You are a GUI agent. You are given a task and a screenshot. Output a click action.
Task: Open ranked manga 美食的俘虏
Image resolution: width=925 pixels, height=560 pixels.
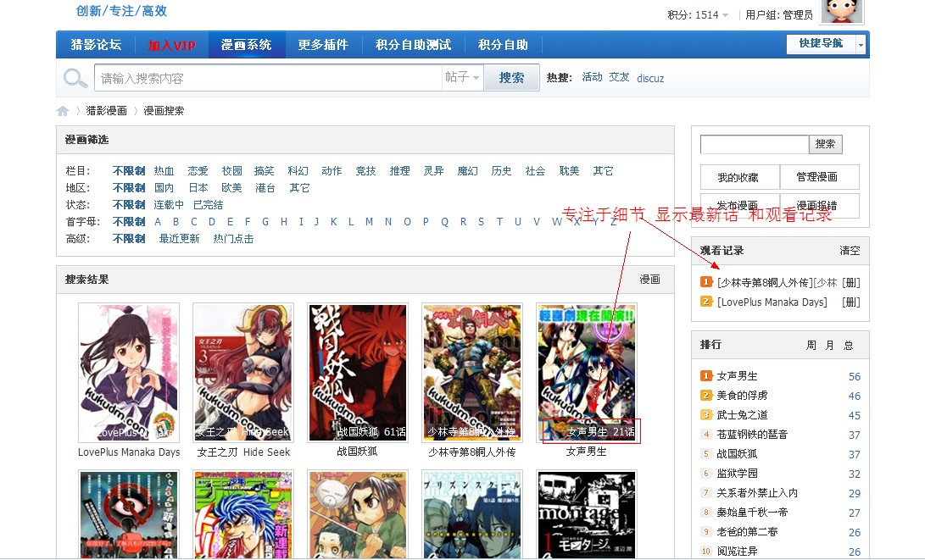742,396
